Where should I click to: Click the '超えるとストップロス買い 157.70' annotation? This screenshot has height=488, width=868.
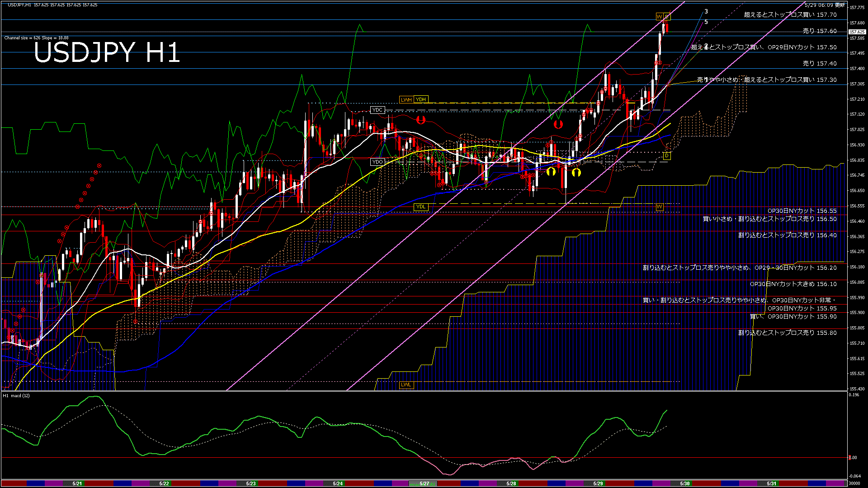point(790,15)
